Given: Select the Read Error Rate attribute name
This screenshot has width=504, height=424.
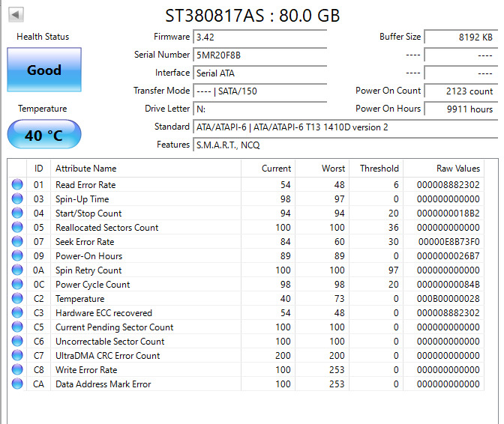Looking at the screenshot, I should [x=85, y=185].
